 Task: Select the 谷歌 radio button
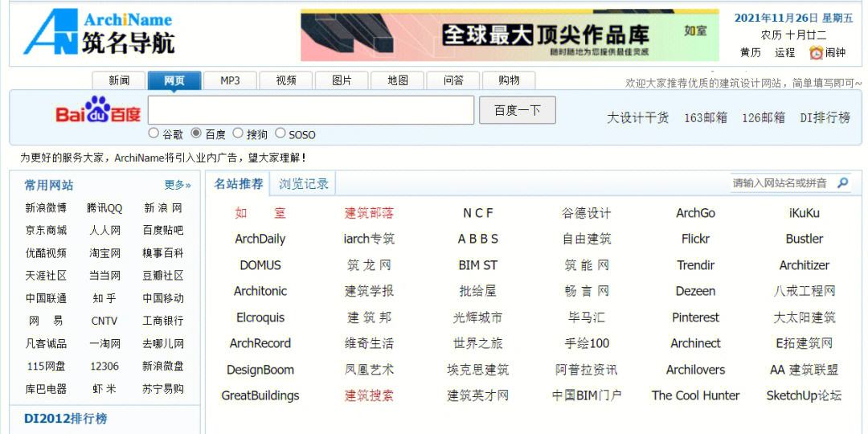click(154, 133)
